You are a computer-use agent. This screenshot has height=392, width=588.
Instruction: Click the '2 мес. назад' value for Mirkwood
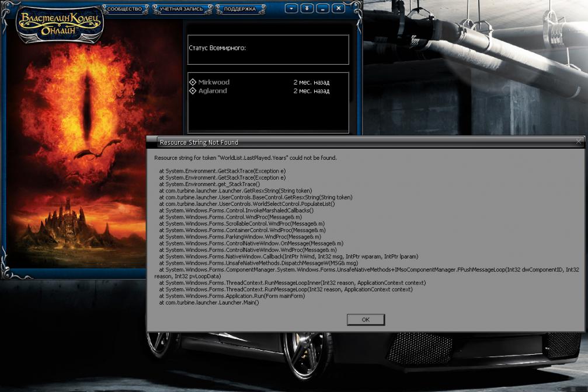(311, 82)
